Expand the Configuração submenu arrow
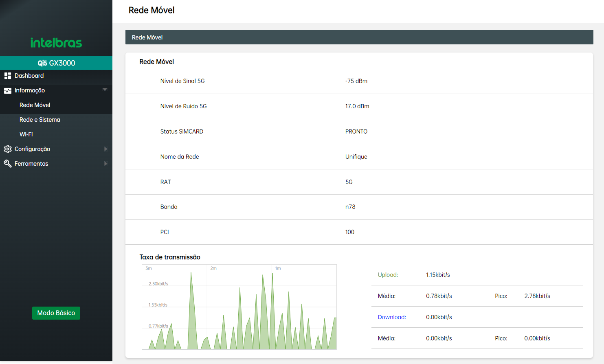Screen dimensions: 604x364 click(x=106, y=149)
